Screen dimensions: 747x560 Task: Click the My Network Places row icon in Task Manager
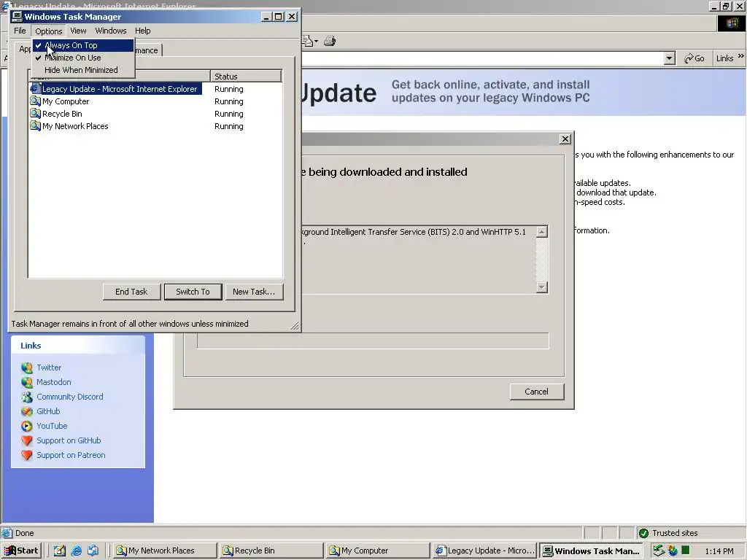pyautogui.click(x=35, y=125)
